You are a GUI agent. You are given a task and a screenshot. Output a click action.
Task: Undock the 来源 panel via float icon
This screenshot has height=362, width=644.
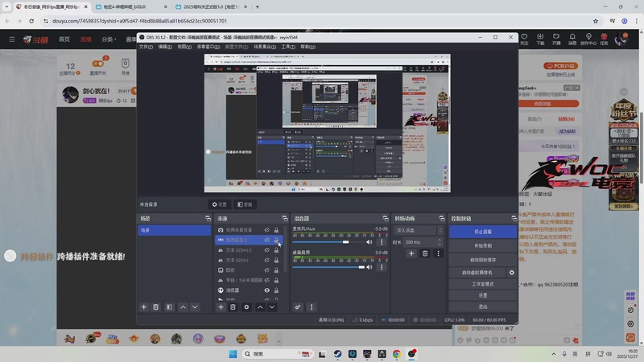click(x=285, y=218)
